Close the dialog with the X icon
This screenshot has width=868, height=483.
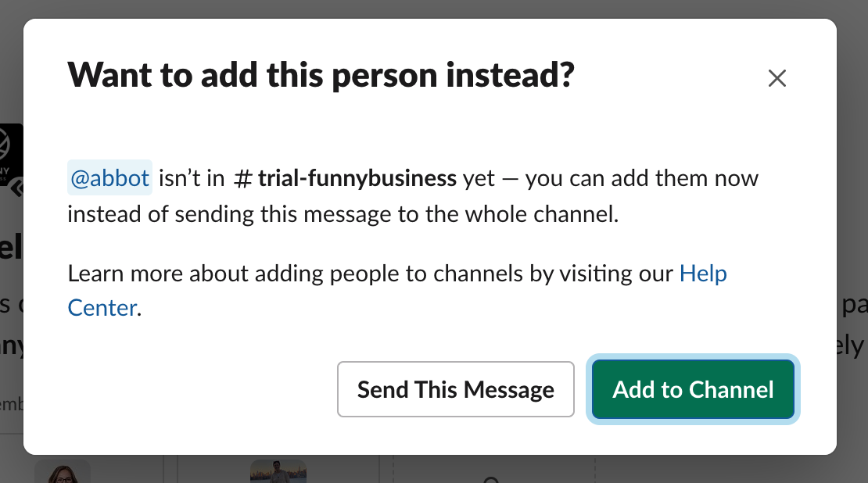(x=777, y=78)
